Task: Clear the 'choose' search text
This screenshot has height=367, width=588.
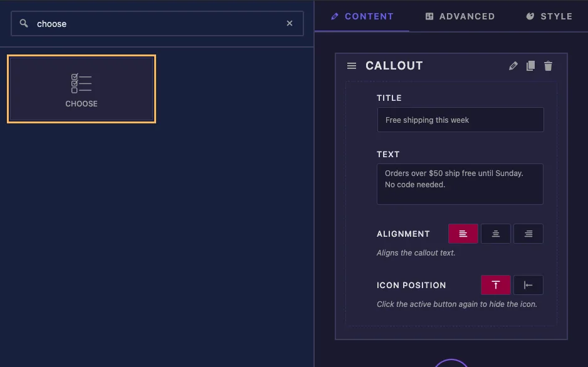Action: (290, 23)
